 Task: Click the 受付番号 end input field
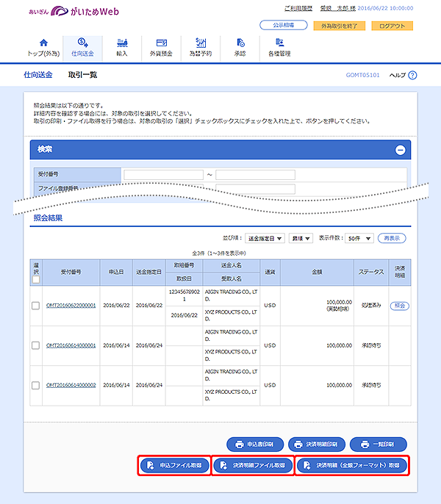(255, 175)
